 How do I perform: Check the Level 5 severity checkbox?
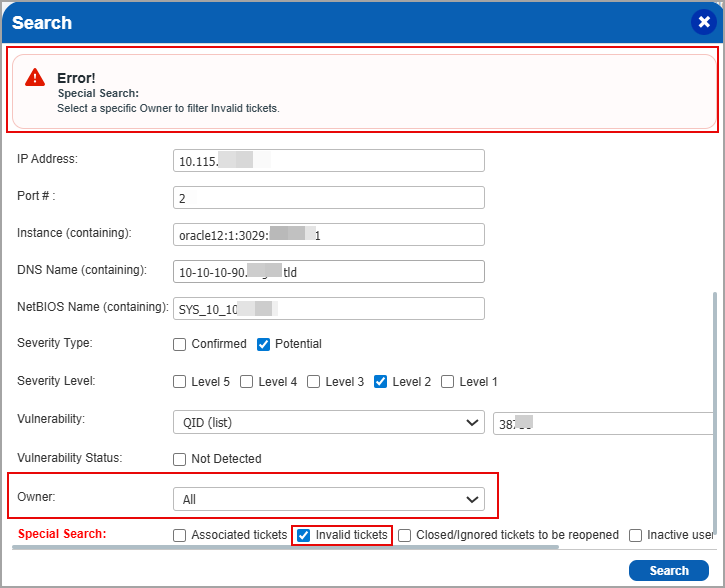click(x=180, y=381)
